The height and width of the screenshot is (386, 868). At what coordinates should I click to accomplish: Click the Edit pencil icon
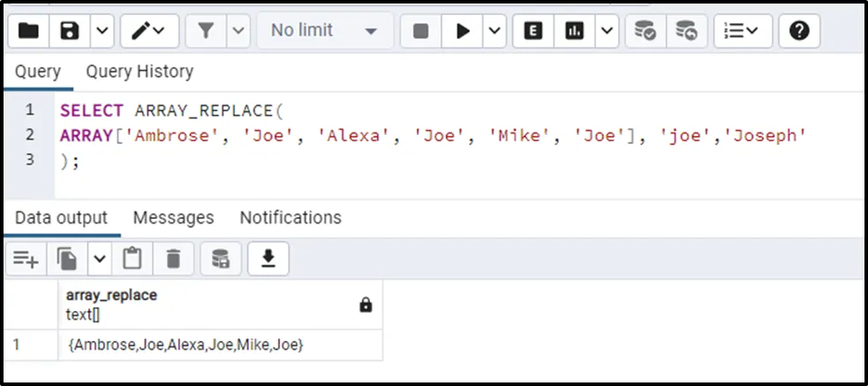141,31
